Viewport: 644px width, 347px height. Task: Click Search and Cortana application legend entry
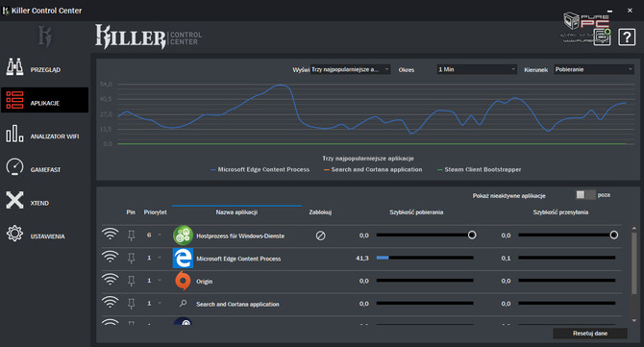373,169
